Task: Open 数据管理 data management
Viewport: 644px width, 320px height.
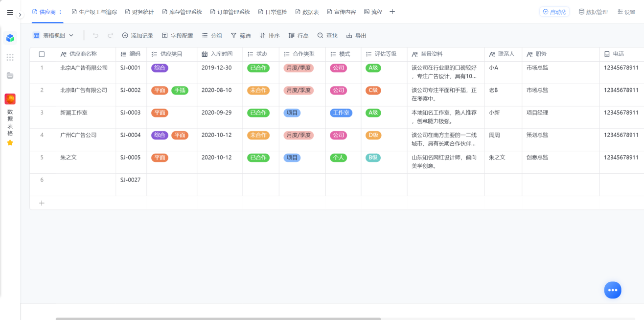Action: pos(593,12)
